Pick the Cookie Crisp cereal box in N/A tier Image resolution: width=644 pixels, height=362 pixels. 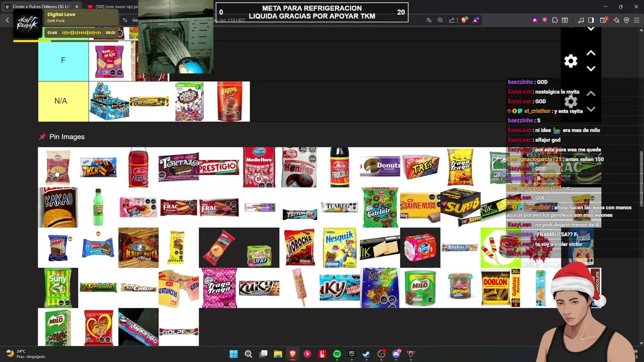coord(189,102)
